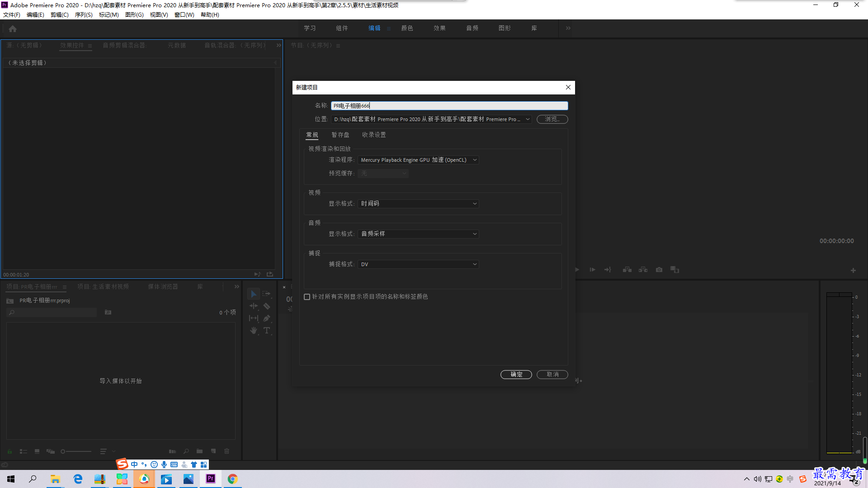Expand the project location path dropdown
868x488 pixels.
[x=528, y=119]
